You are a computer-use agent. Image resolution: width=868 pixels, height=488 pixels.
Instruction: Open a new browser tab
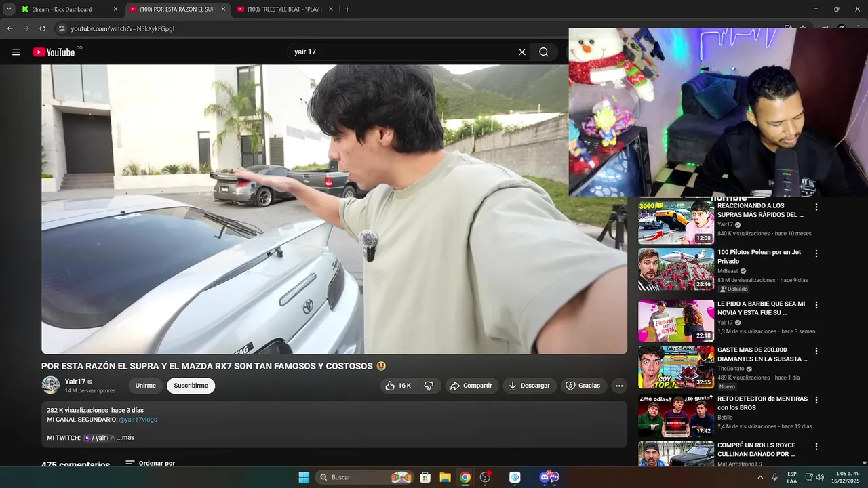point(347,9)
